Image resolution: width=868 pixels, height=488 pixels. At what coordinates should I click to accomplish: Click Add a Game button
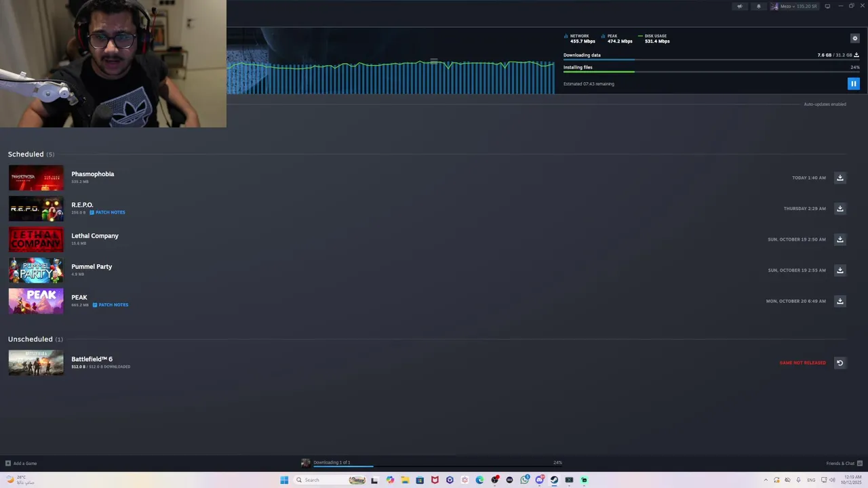21,464
